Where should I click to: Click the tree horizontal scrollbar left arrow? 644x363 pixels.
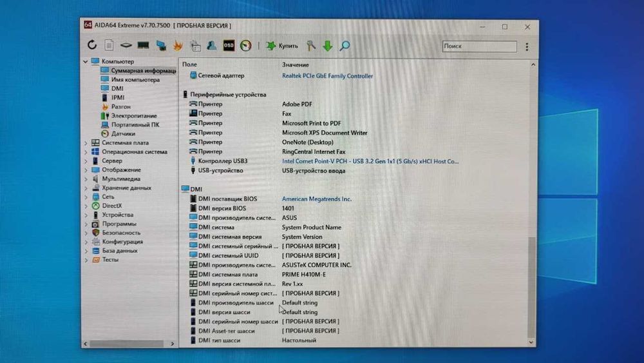(86, 344)
